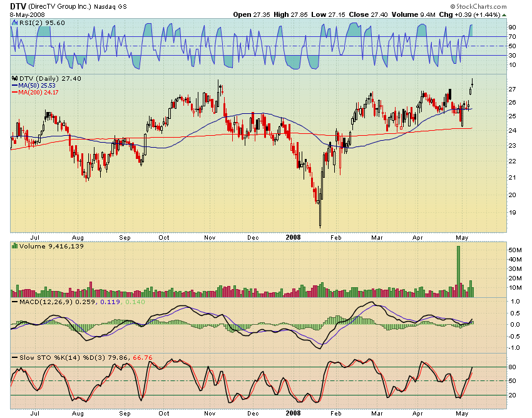Click the Aug label under price chart
Screen dimensions: 532x418
click(x=78, y=238)
